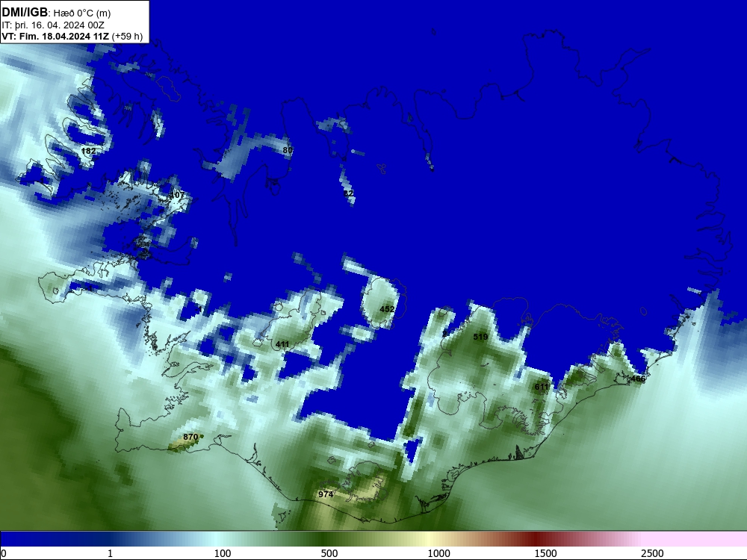Screen dimensions: 747x560
Task: Click the 411 height value on the map
Action: pos(282,344)
